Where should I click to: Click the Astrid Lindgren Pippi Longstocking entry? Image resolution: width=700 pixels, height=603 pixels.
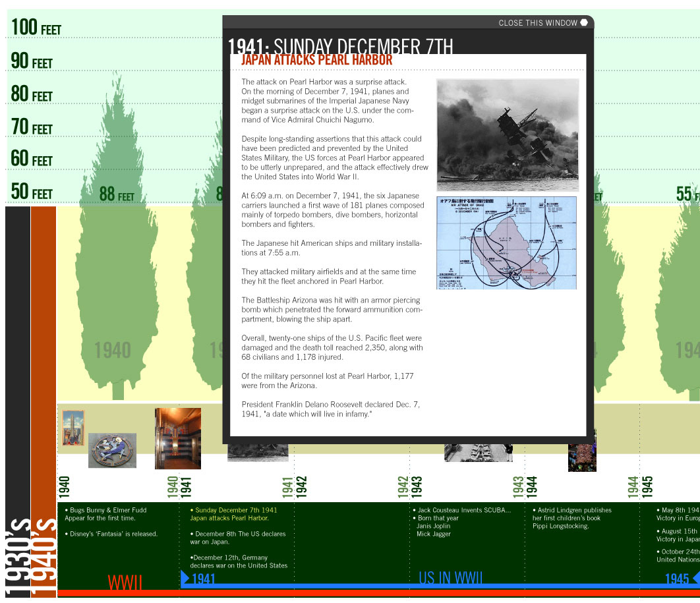[x=572, y=518]
